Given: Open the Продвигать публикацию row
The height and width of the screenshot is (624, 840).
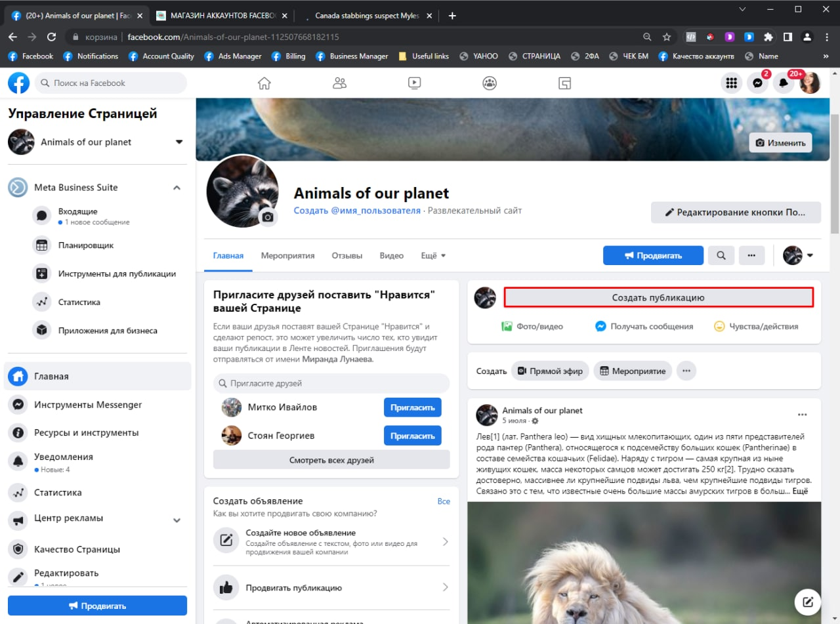Looking at the screenshot, I should click(331, 588).
